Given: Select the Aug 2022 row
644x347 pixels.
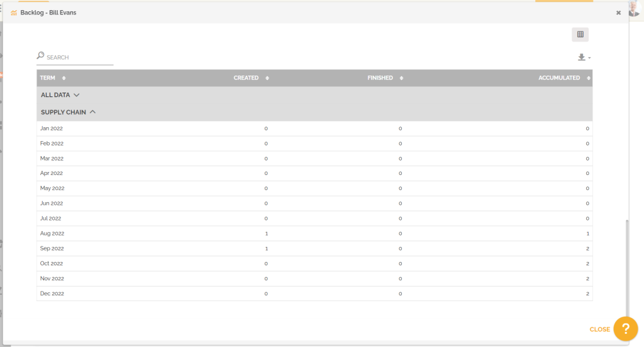Looking at the screenshot, I should click(314, 234).
